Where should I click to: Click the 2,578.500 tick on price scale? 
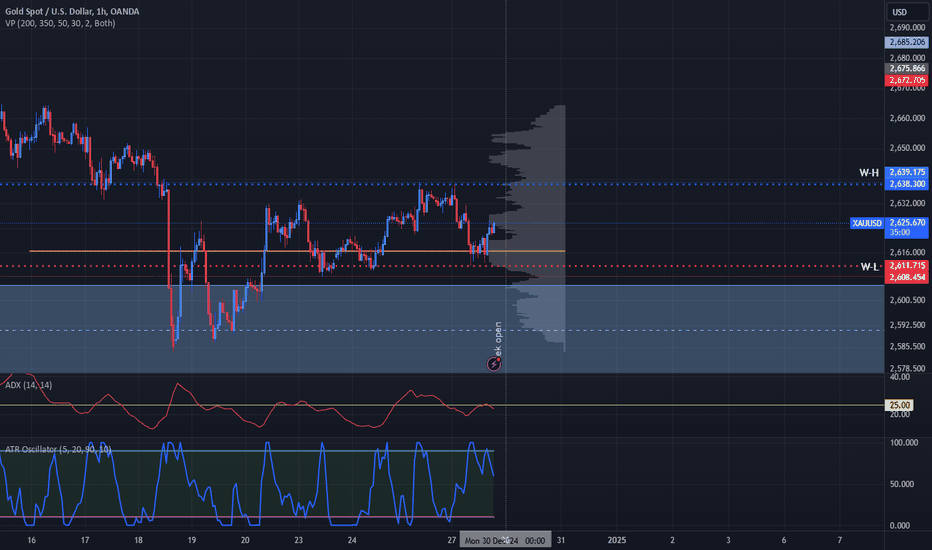[907, 368]
